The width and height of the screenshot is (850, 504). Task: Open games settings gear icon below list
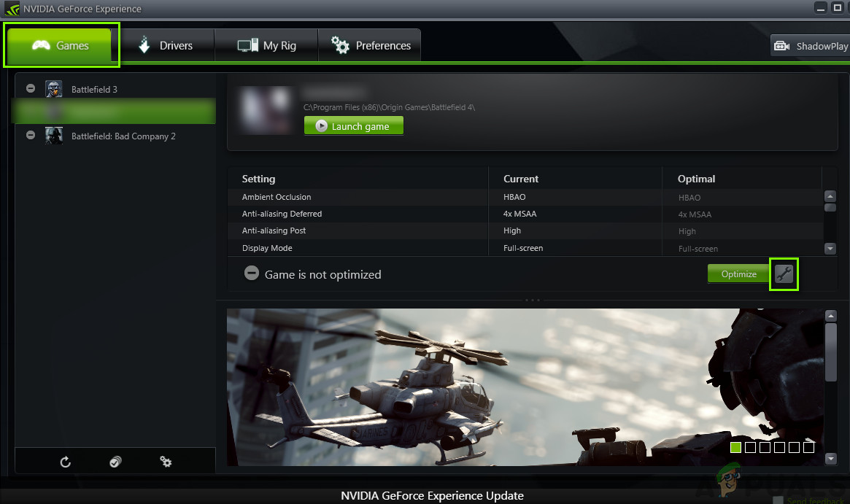point(166,462)
